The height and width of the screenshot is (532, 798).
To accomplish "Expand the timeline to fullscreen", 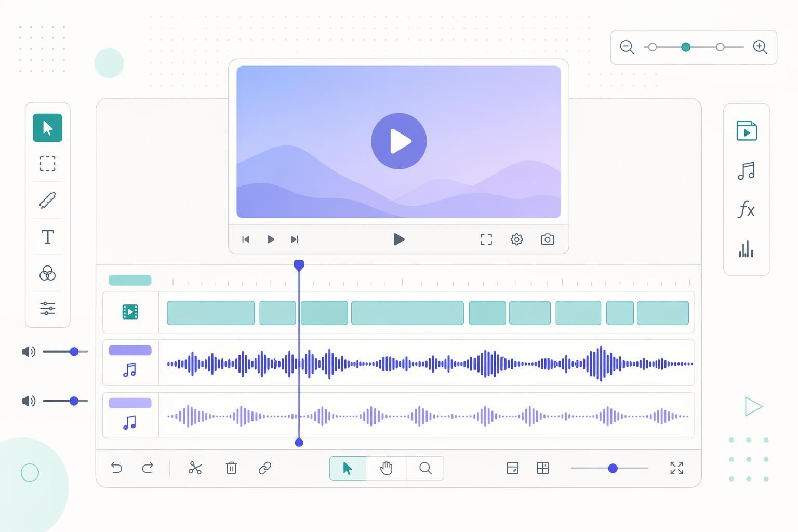I will tap(676, 468).
